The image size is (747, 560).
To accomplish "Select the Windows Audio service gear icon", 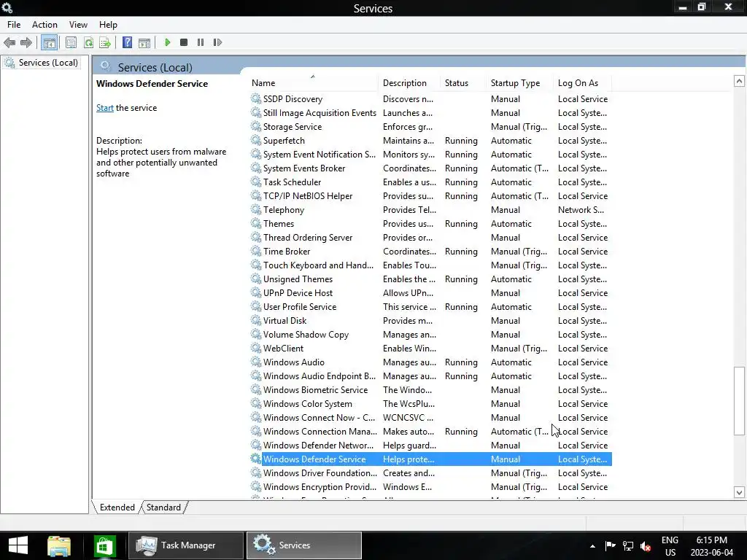I will (x=256, y=362).
